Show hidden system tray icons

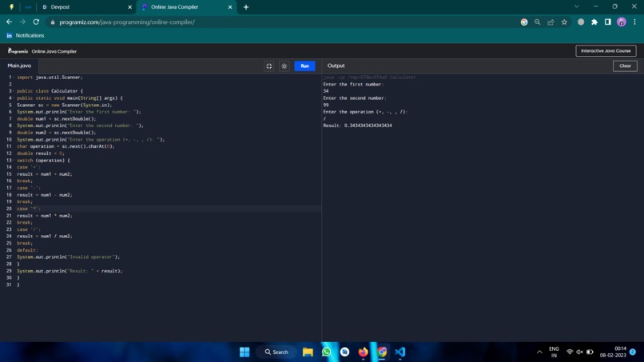pyautogui.click(x=539, y=352)
